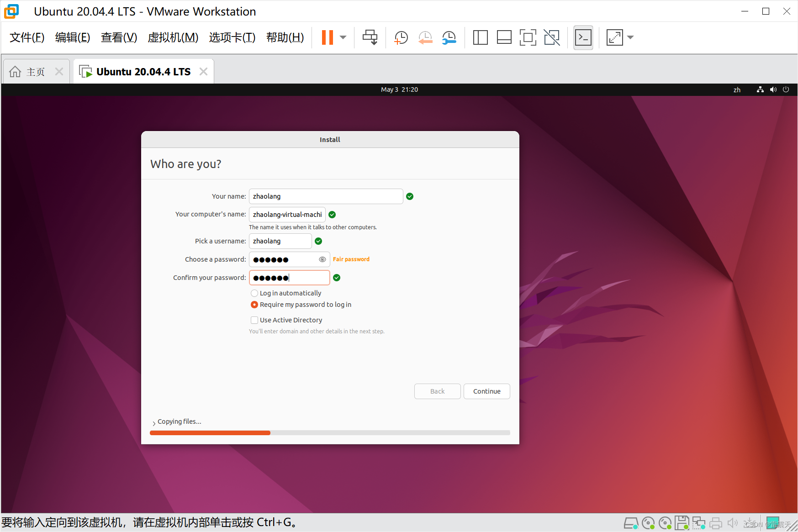The height and width of the screenshot is (532, 798).
Task: Open the Ubuntu volume indicator
Action: click(x=773, y=90)
